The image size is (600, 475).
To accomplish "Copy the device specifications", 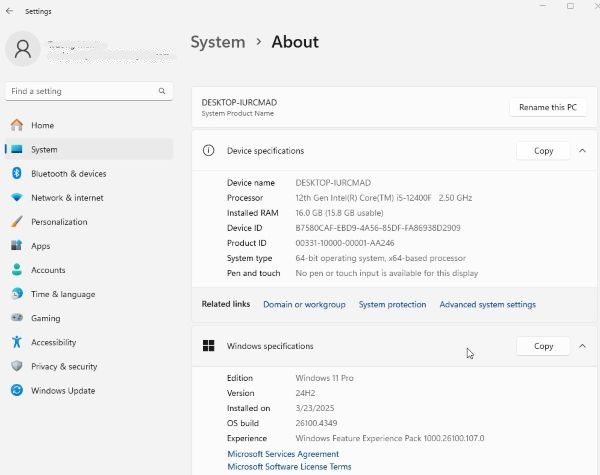I will [x=543, y=151].
